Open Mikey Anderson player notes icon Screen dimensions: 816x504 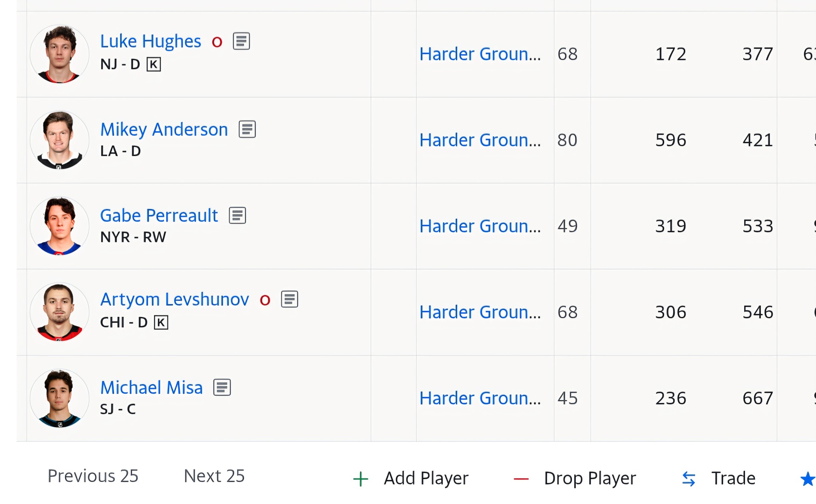point(247,129)
